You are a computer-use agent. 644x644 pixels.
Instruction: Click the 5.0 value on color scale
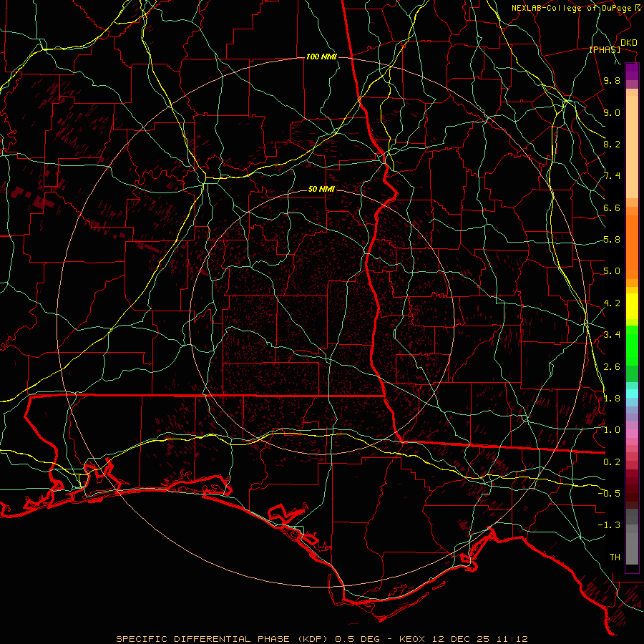click(x=612, y=271)
